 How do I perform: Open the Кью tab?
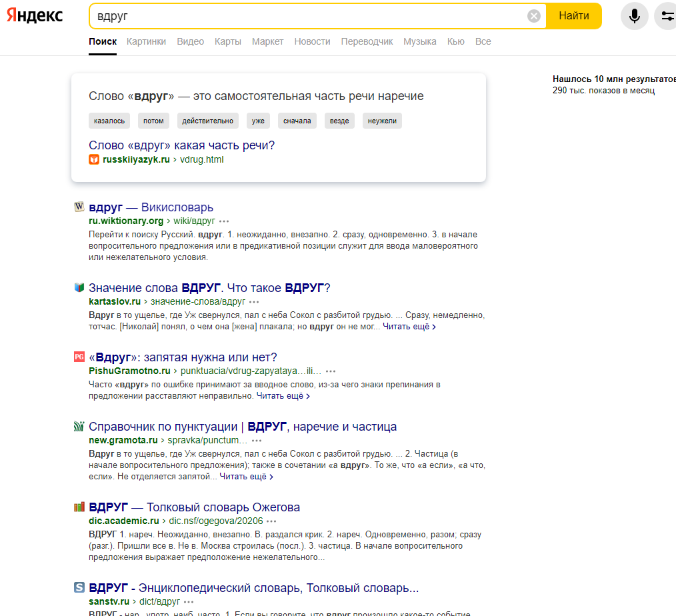point(456,42)
